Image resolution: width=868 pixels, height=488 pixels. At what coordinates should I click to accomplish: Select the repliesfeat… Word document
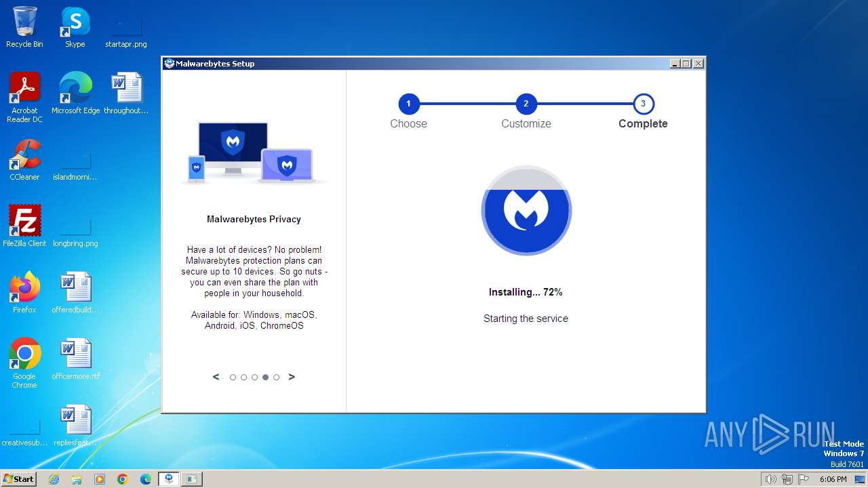(75, 426)
